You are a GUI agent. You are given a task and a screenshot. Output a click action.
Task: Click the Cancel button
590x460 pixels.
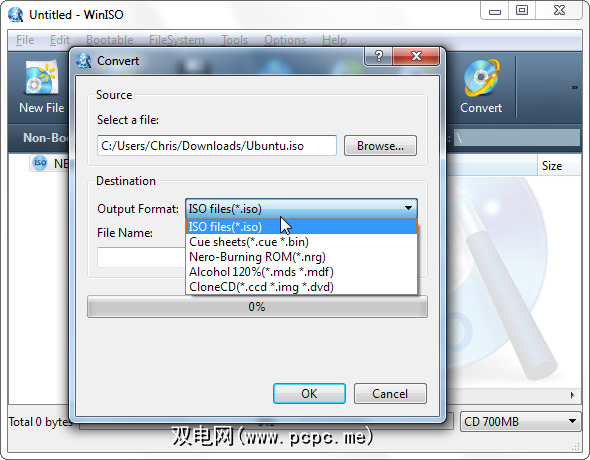point(390,393)
